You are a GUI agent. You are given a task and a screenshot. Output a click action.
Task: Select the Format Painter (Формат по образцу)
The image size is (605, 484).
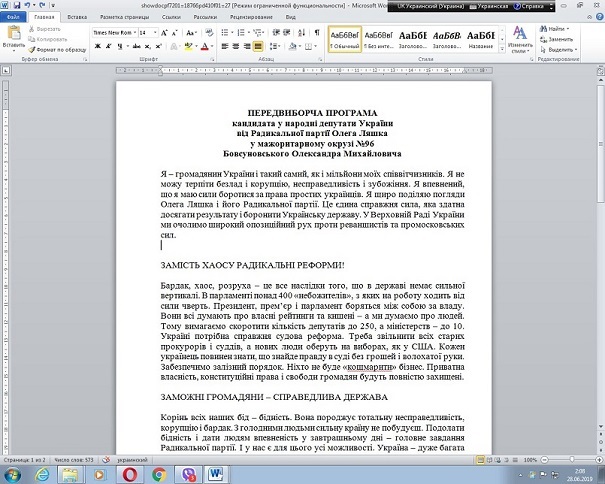point(54,48)
